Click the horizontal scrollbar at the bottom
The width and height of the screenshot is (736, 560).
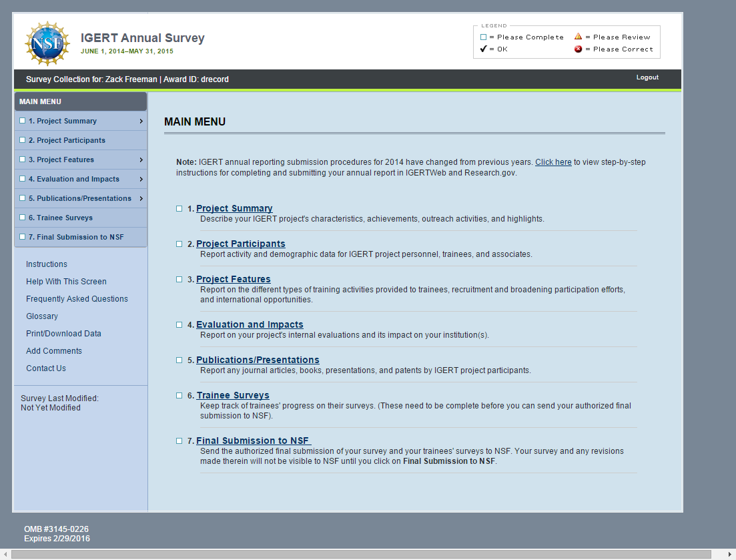360,555
